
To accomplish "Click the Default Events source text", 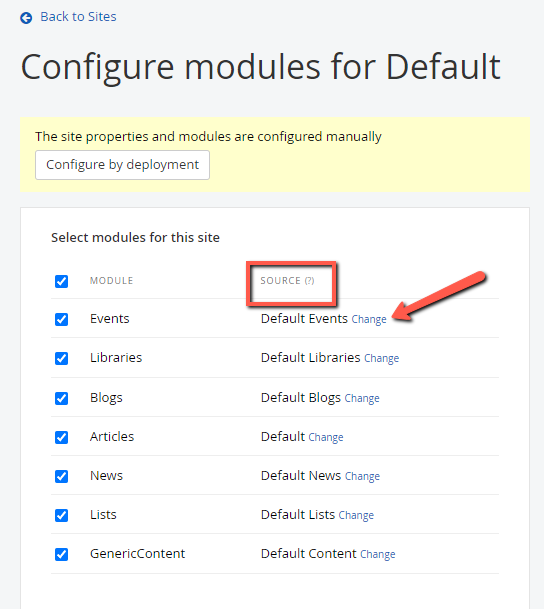I will (304, 319).
